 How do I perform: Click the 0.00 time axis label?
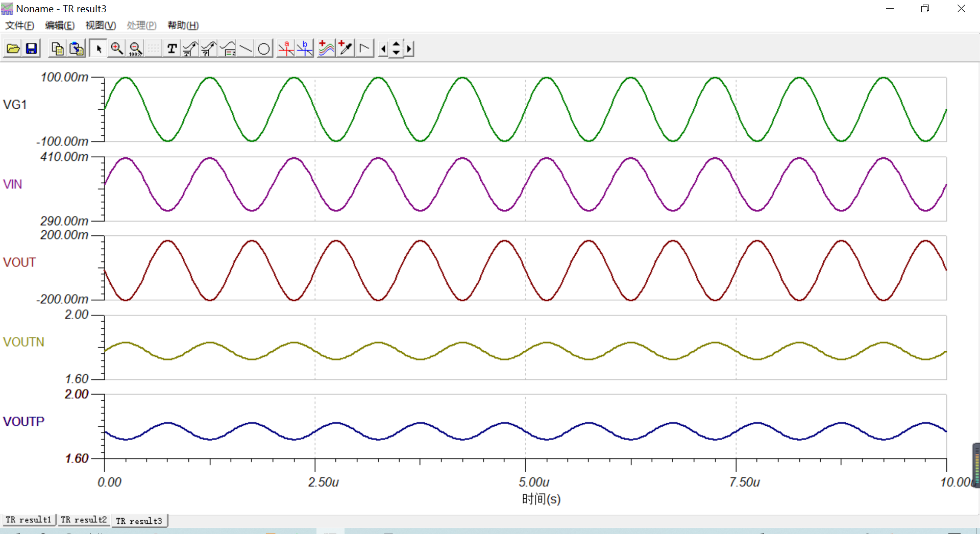pyautogui.click(x=110, y=482)
